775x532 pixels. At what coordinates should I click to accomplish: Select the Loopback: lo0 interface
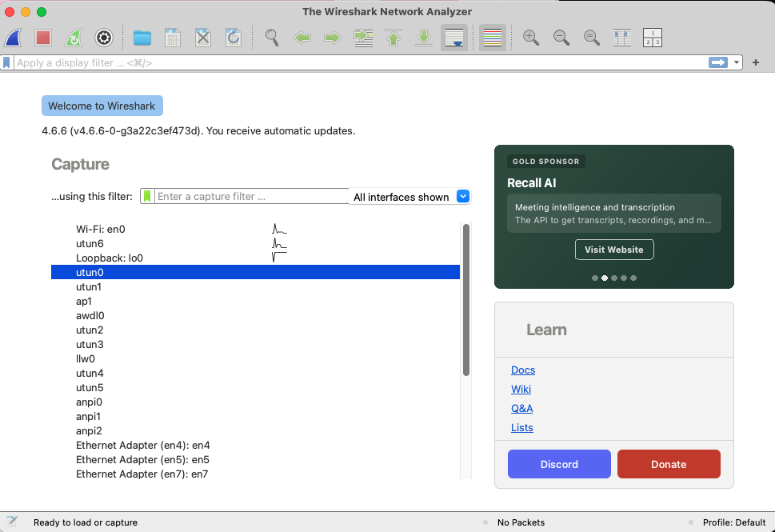pyautogui.click(x=255, y=258)
